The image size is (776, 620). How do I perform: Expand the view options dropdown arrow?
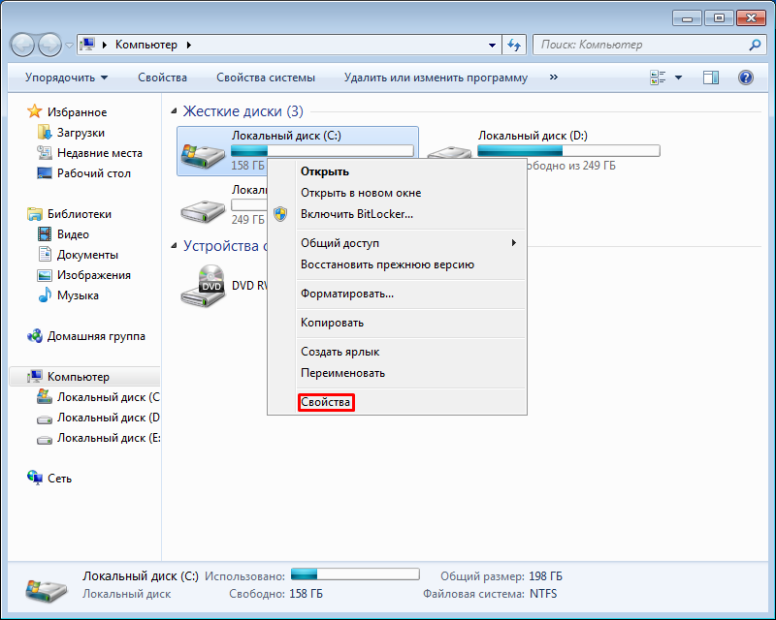[x=678, y=77]
